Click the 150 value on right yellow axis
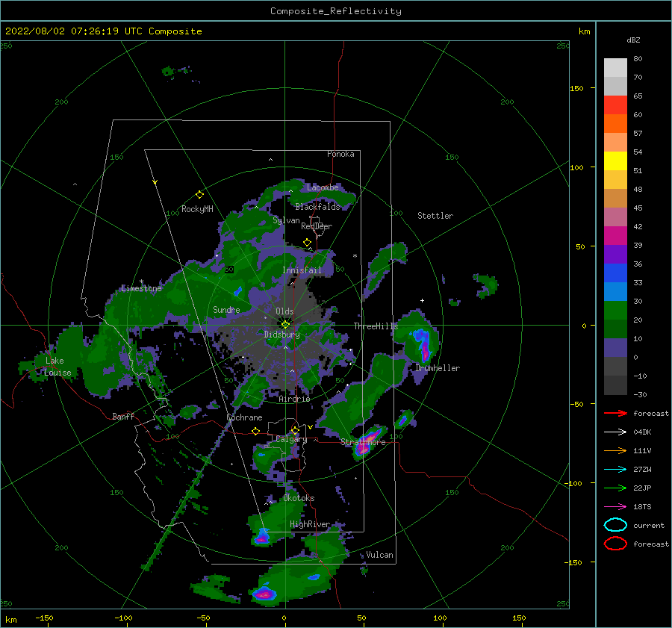 tap(576, 88)
